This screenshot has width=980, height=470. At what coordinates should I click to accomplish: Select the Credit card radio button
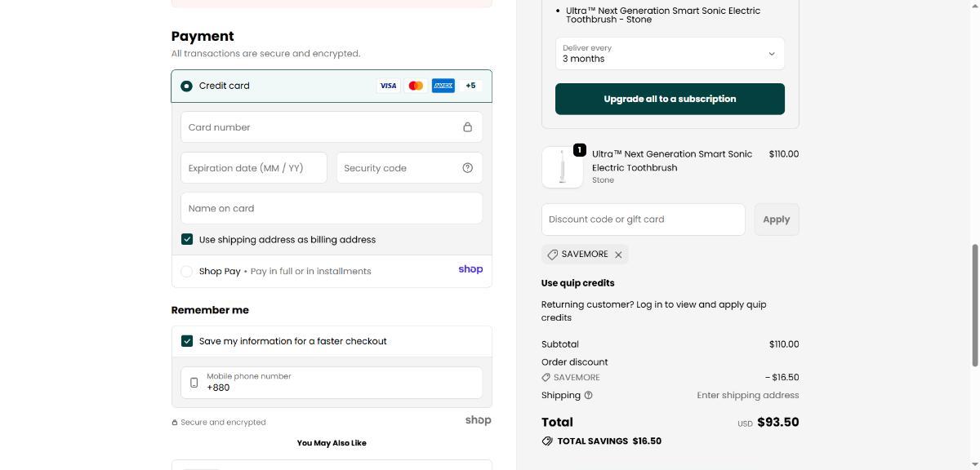187,86
